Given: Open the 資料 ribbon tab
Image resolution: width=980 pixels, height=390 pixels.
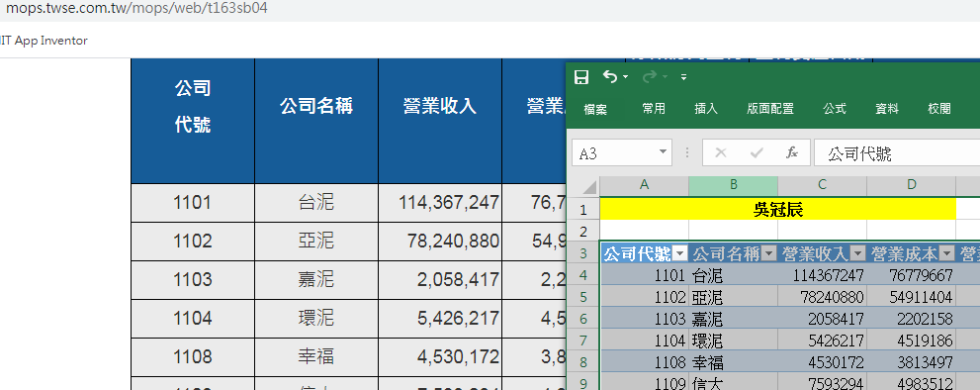Looking at the screenshot, I should point(887,108).
